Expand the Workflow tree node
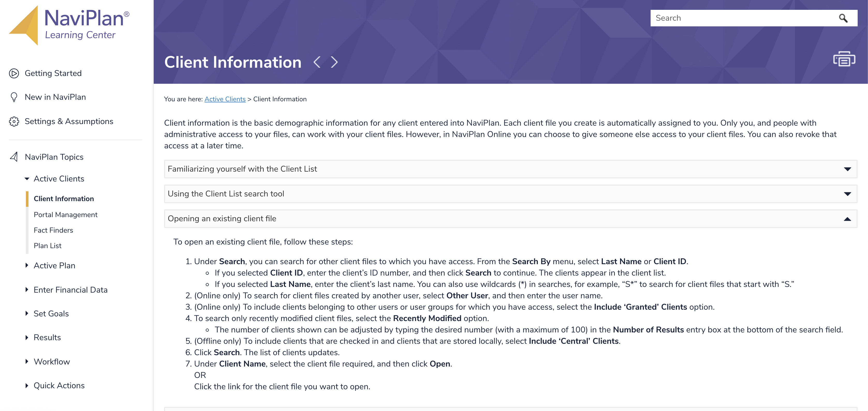868x411 pixels. pos(27,362)
